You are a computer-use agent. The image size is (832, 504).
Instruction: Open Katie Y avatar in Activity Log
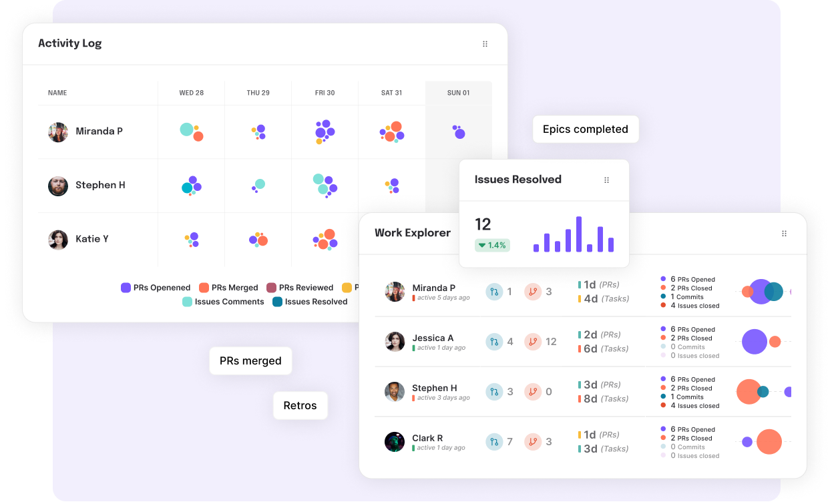(x=58, y=240)
